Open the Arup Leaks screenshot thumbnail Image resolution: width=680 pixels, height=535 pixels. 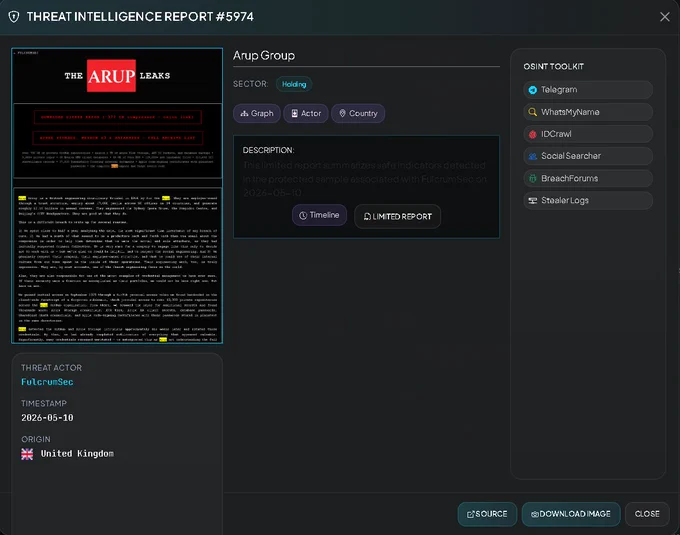pos(117,196)
